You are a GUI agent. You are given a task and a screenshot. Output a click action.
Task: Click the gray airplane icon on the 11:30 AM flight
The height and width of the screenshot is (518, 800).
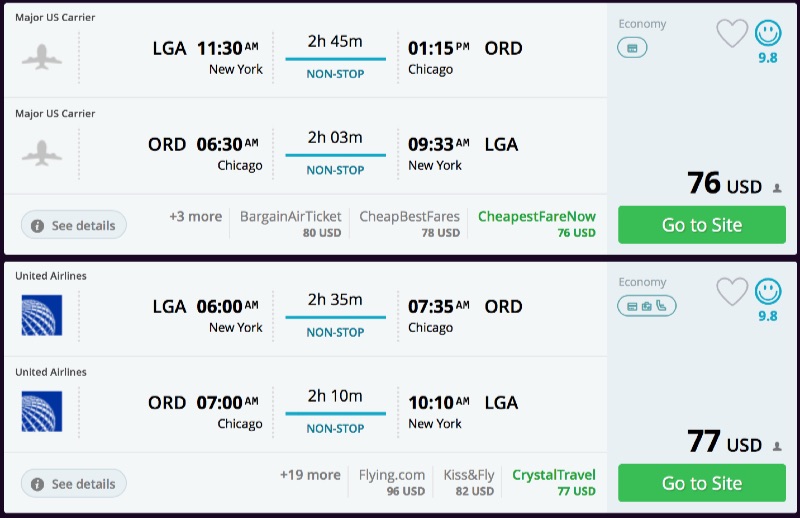click(42, 56)
